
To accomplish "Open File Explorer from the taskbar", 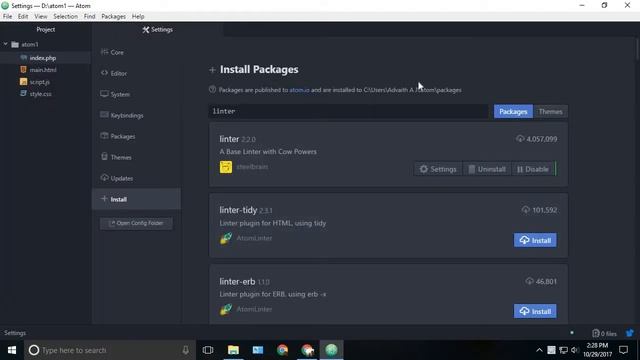I will pos(233,350).
